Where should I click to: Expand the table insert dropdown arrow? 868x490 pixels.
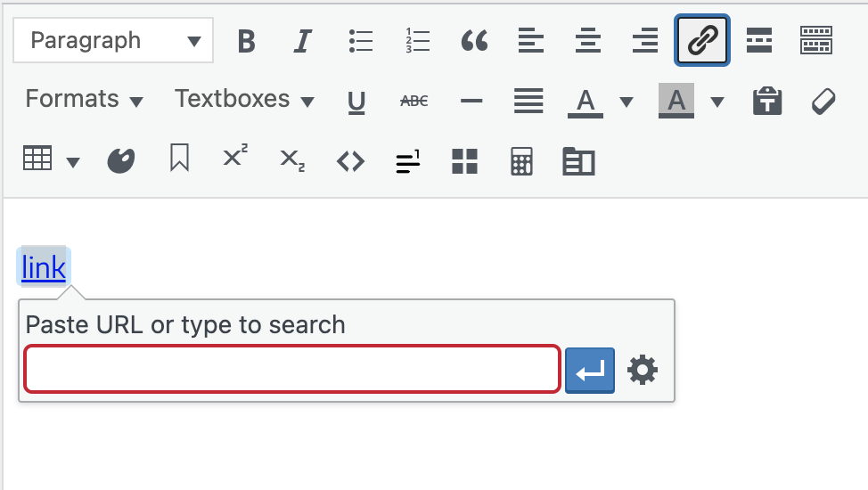coord(73,162)
